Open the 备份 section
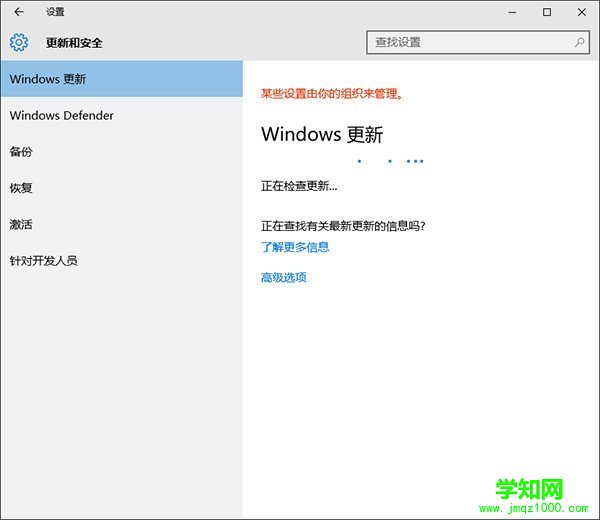This screenshot has width=600, height=520. pos(122,152)
